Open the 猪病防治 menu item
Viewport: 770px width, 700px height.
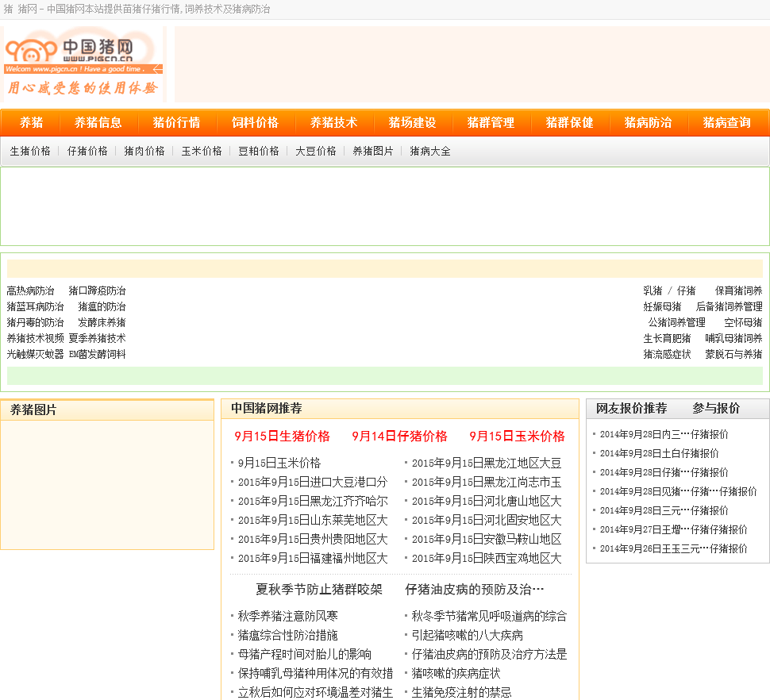648,123
